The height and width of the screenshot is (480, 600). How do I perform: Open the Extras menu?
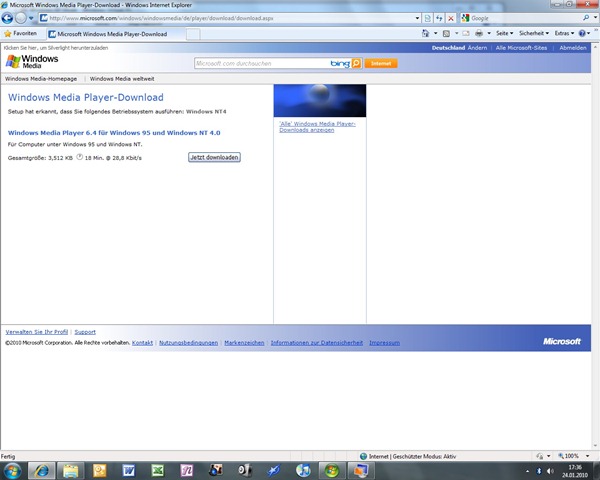564,33
